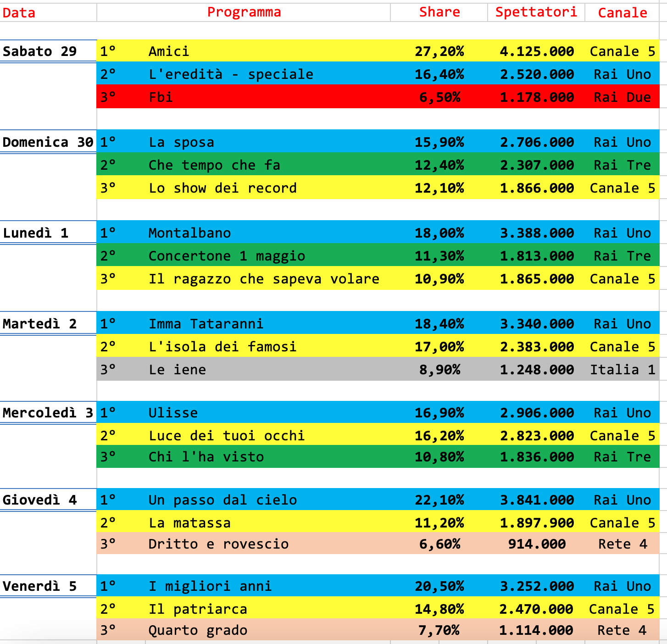The height and width of the screenshot is (644, 667).
Task: Select the 27,20% share cell
Action: click(439, 51)
